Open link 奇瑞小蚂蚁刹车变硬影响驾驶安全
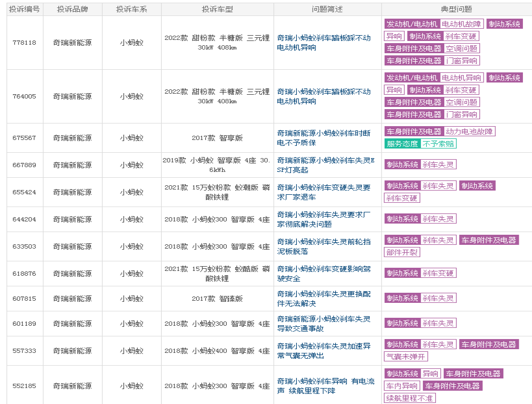 (x=323, y=274)
